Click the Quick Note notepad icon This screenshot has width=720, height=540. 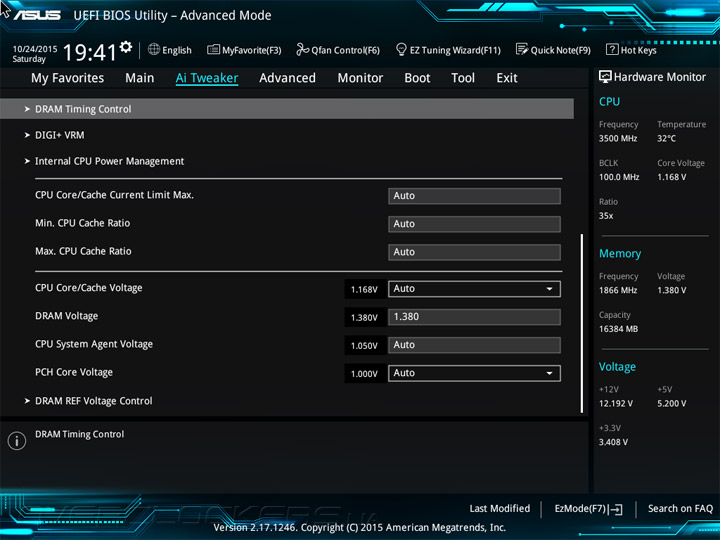(522, 49)
